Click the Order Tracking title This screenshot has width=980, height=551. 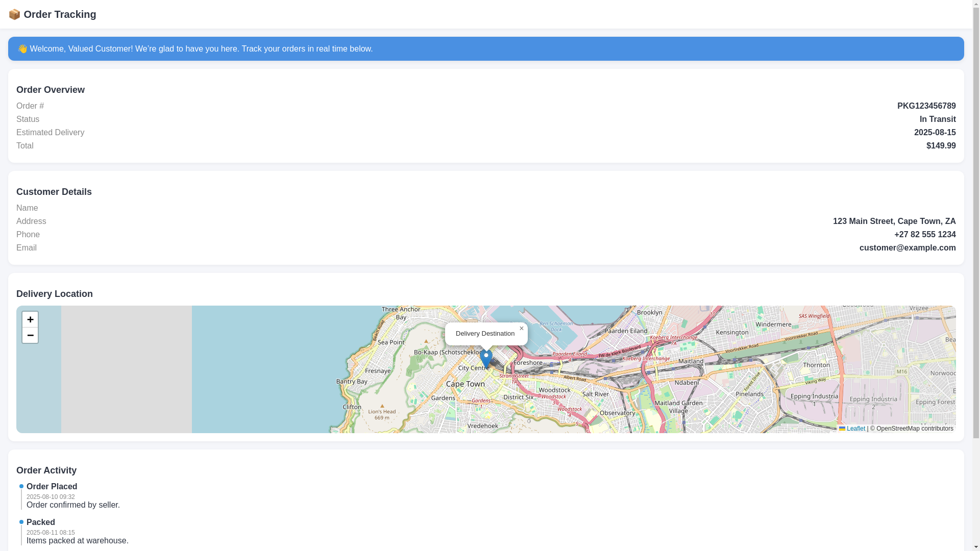[x=60, y=14]
